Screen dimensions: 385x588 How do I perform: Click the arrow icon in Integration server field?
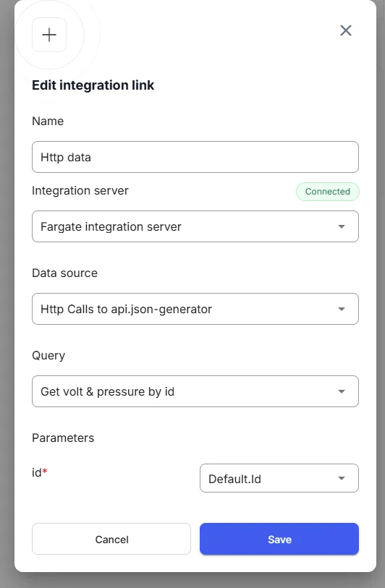click(342, 226)
